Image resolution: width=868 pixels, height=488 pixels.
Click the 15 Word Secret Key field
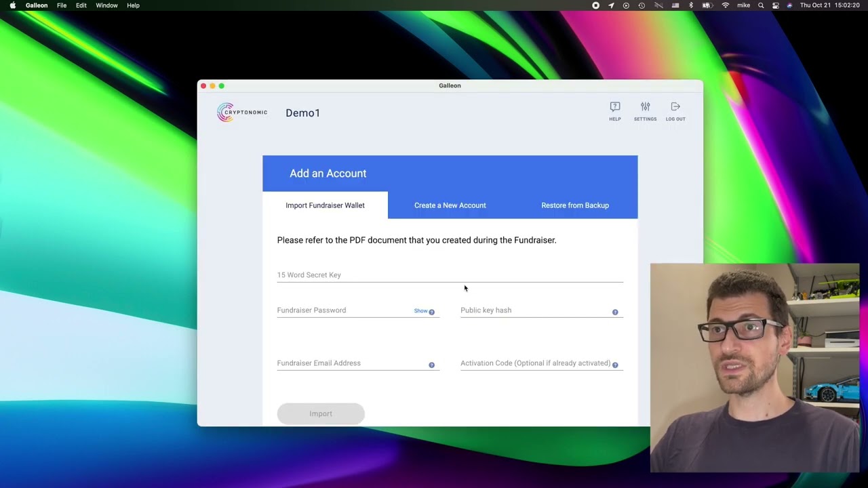(450, 274)
